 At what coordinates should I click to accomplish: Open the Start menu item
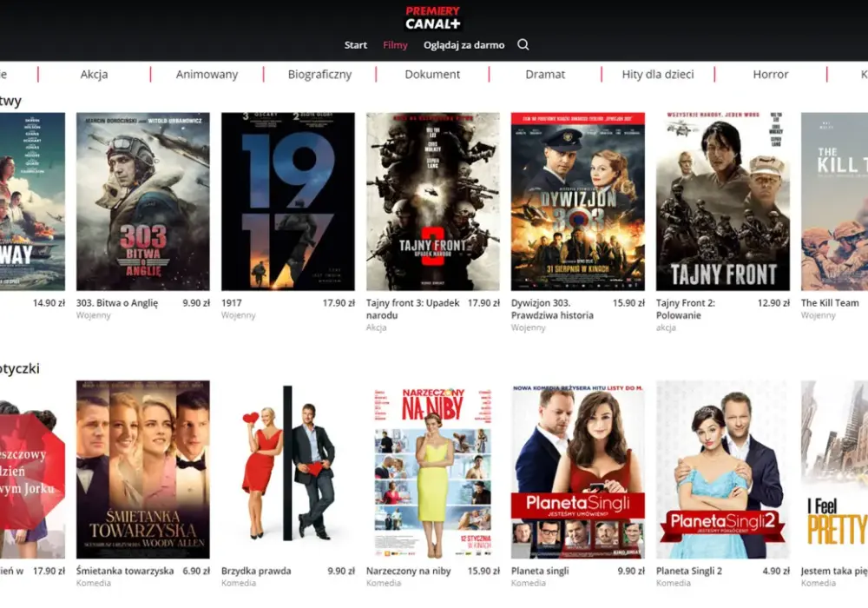click(x=355, y=45)
